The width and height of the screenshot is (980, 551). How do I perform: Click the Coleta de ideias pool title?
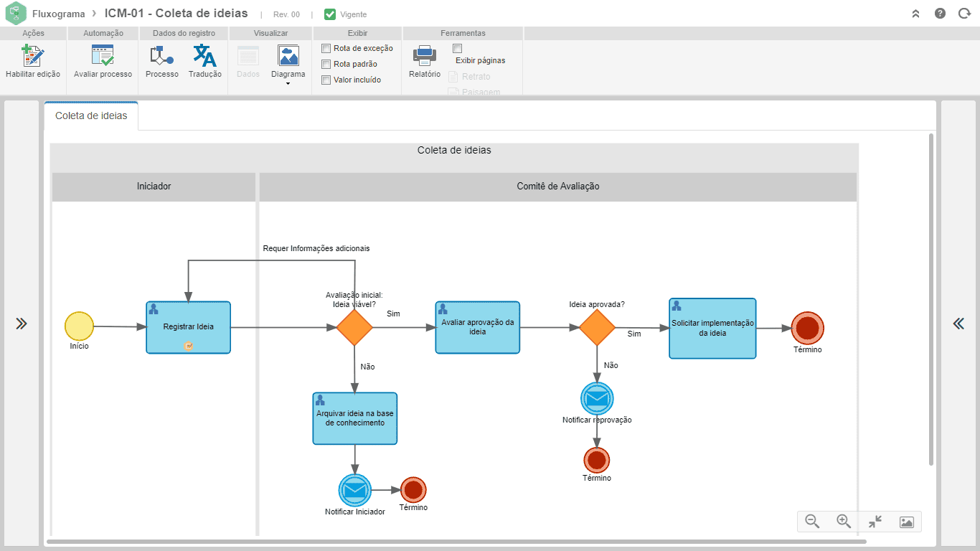[454, 151]
